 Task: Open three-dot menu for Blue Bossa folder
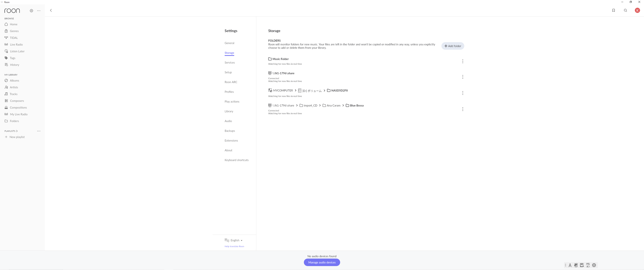click(462, 109)
